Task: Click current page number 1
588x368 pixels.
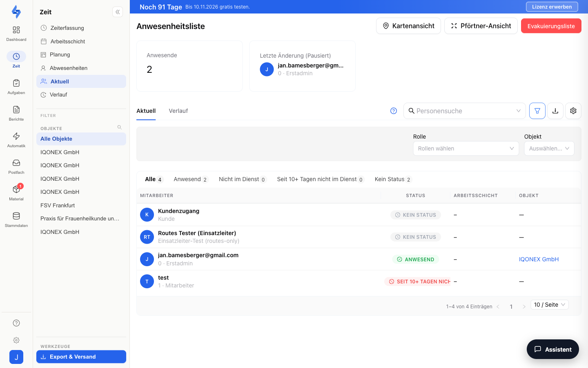Action: click(511, 307)
